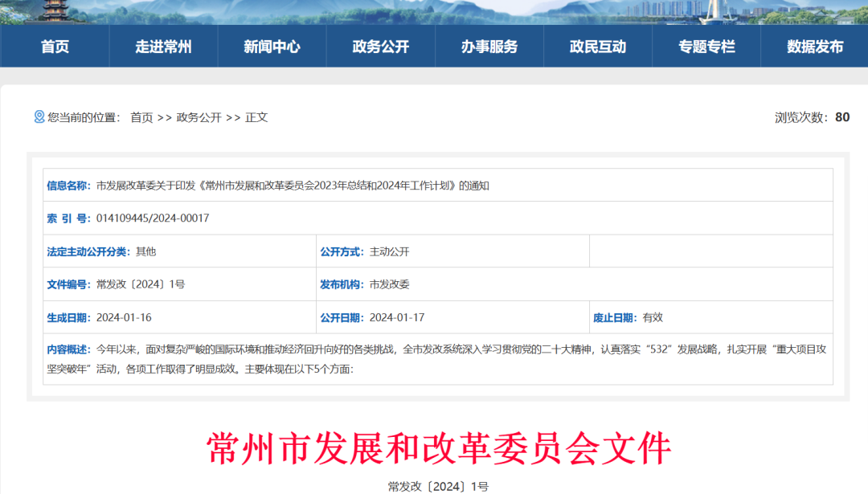Open 首页 in the blue navigation bar
The width and height of the screenshot is (868, 494).
[x=55, y=47]
